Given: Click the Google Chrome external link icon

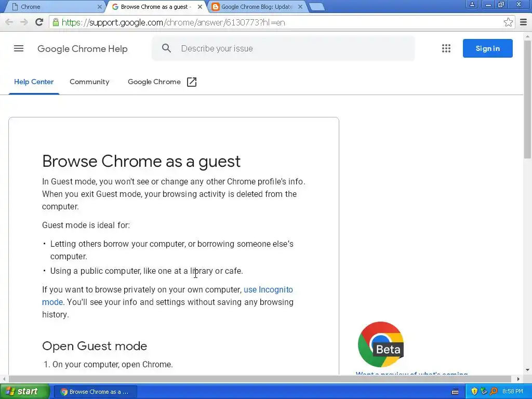Looking at the screenshot, I should pyautogui.click(x=192, y=82).
